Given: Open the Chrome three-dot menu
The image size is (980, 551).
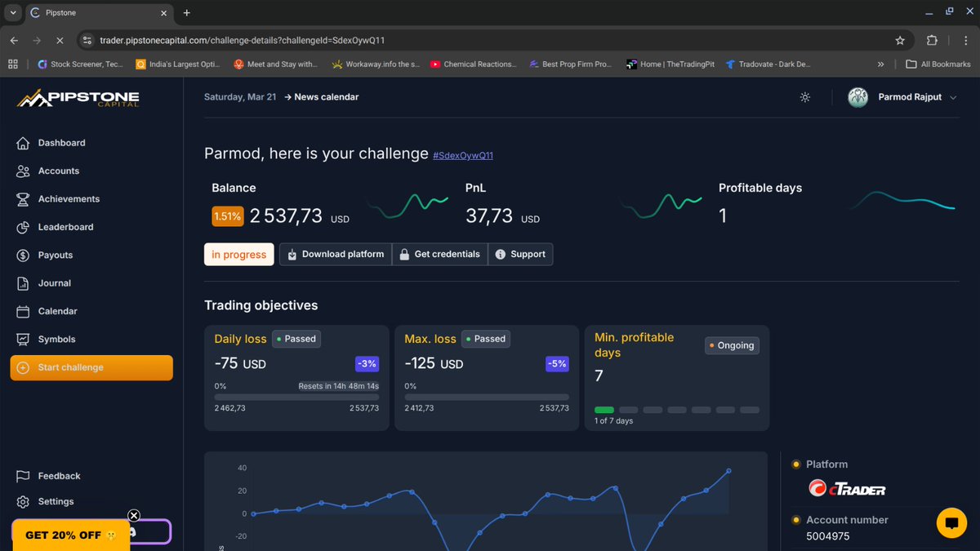Looking at the screenshot, I should (964, 40).
